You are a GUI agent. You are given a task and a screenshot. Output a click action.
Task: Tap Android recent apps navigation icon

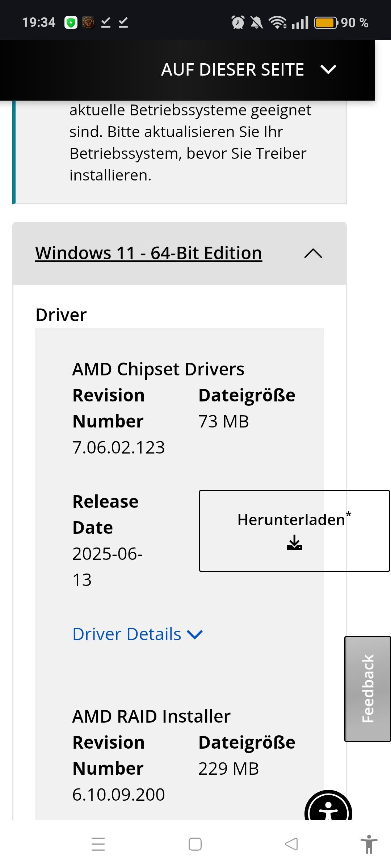[x=98, y=844]
